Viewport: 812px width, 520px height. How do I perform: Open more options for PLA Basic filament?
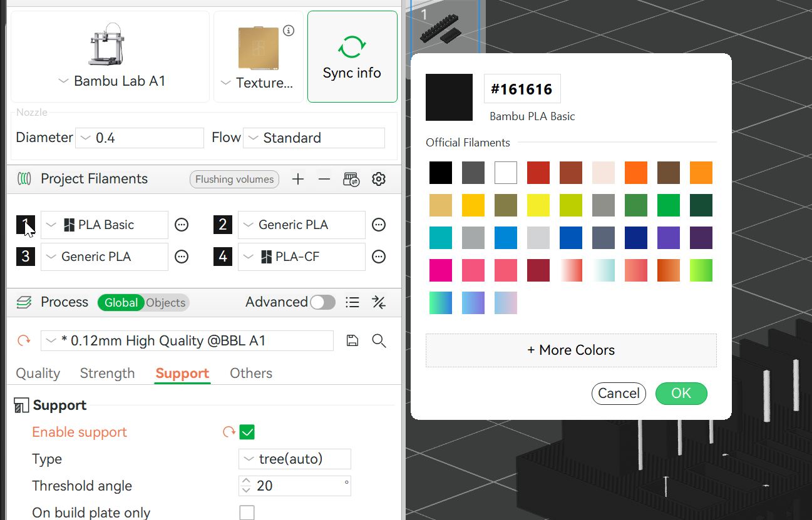(182, 225)
